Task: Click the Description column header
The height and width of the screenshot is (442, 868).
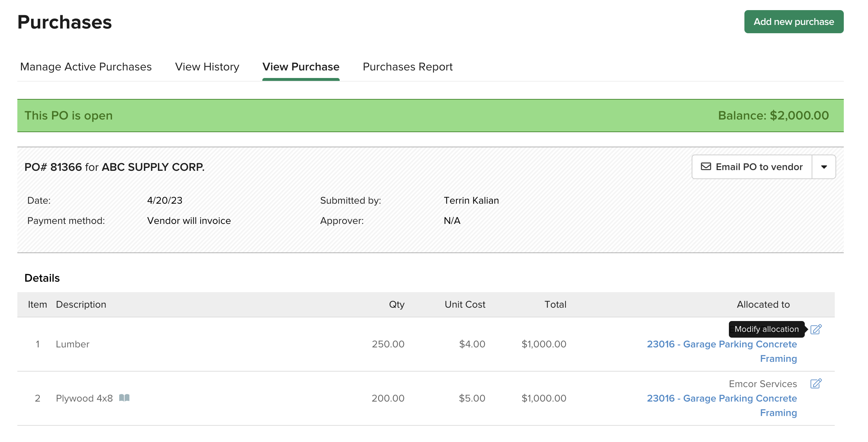Action: coord(81,304)
